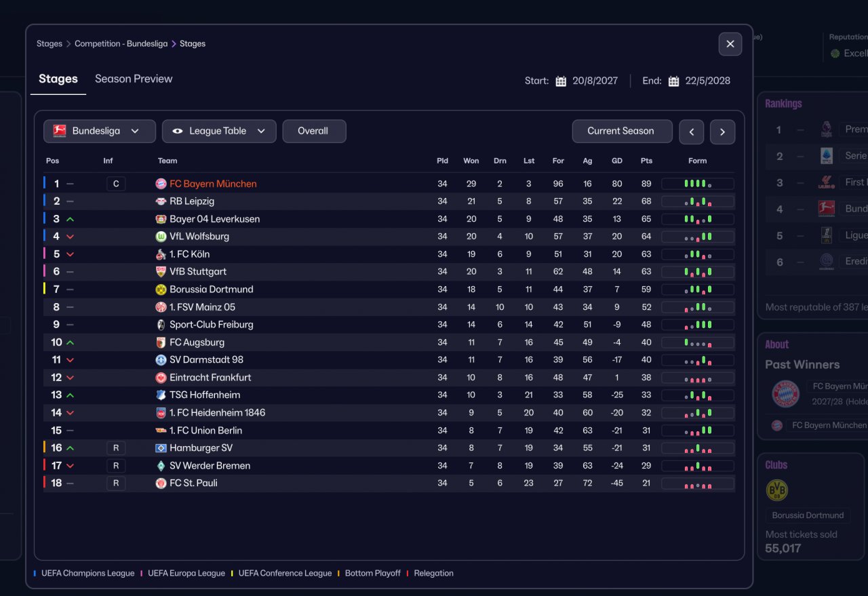The height and width of the screenshot is (596, 868).
Task: Open the League Table view dropdown
Action: click(x=219, y=132)
